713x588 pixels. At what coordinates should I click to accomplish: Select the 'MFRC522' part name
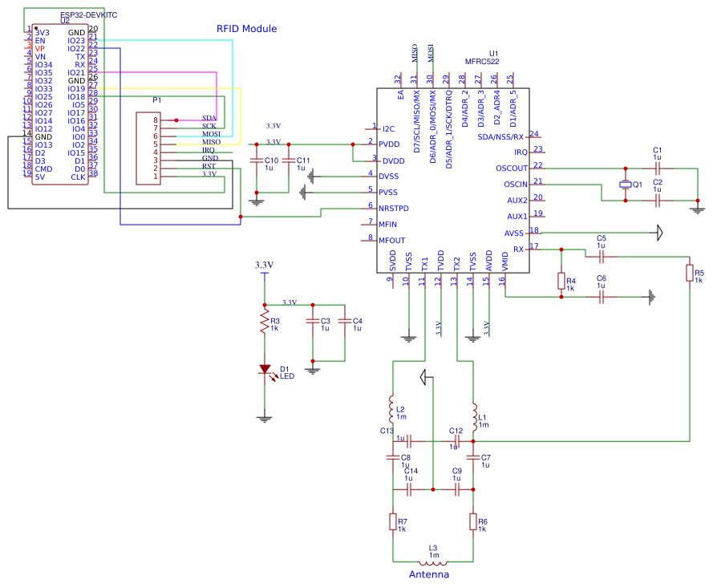[482, 62]
